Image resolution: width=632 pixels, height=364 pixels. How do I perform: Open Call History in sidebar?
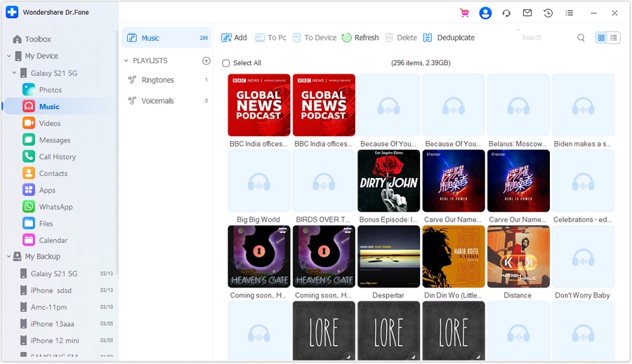[x=49, y=156]
